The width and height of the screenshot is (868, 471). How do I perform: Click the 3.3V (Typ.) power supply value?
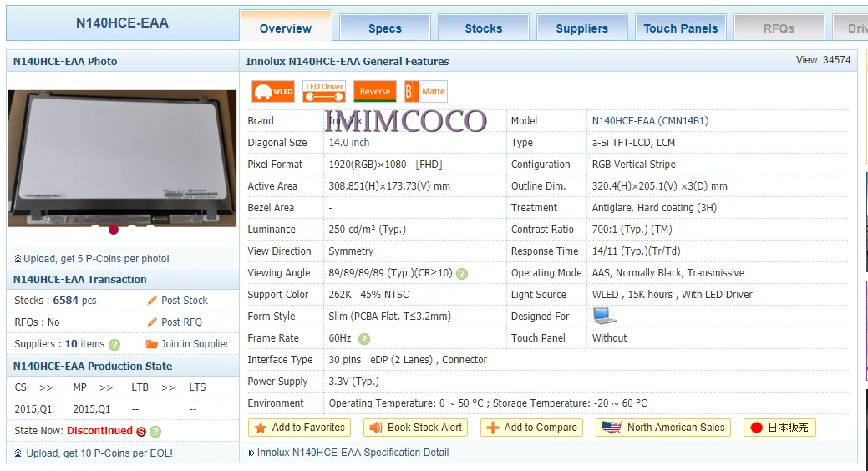tap(353, 382)
